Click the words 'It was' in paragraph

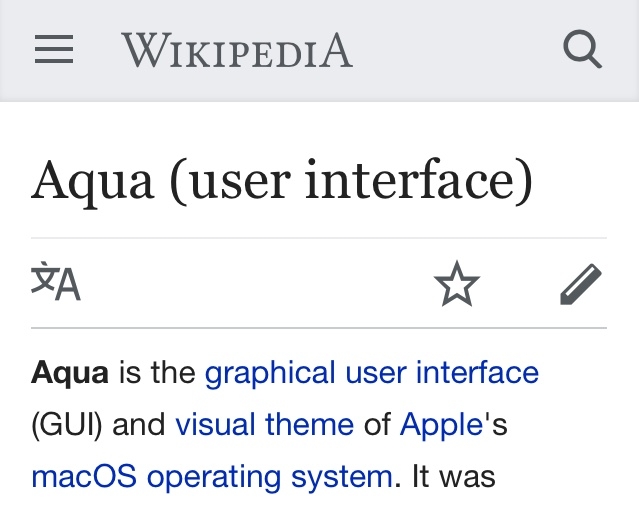[x=454, y=475]
